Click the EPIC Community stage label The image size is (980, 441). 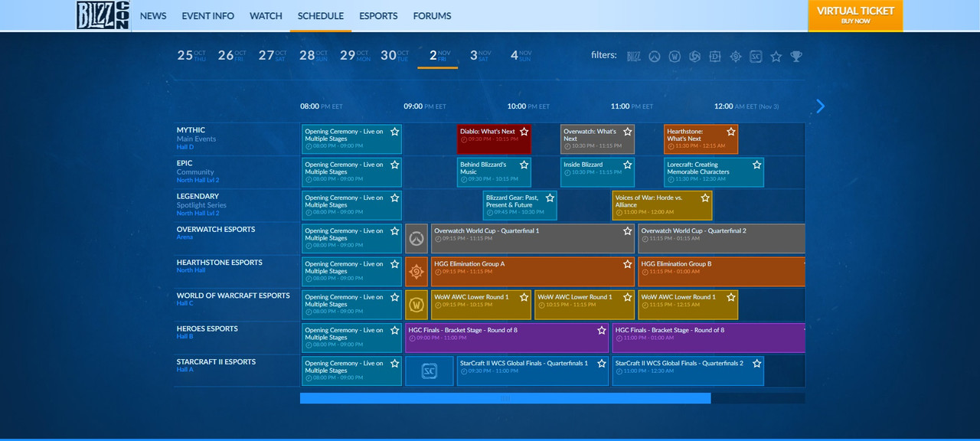click(x=198, y=171)
